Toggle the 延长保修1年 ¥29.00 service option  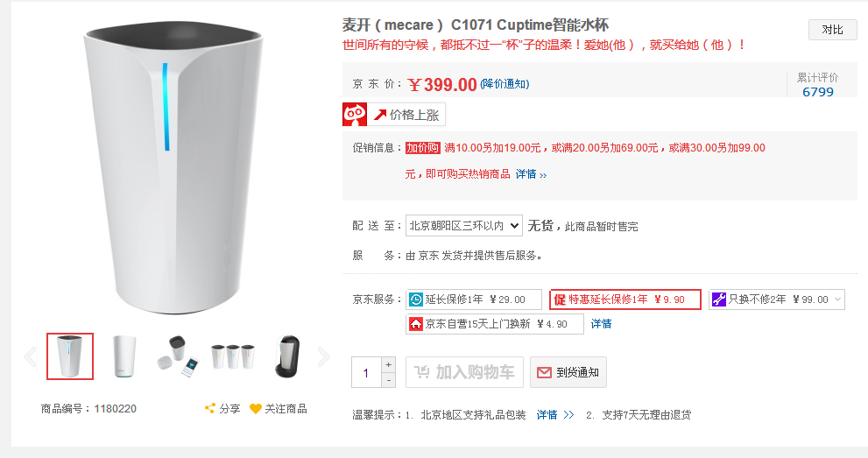pos(474,299)
